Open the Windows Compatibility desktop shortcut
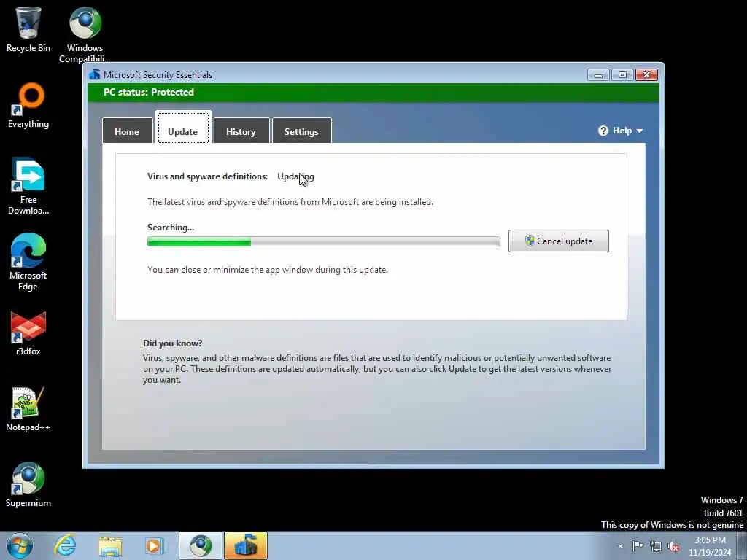This screenshot has height=560, width=747. pos(85,34)
